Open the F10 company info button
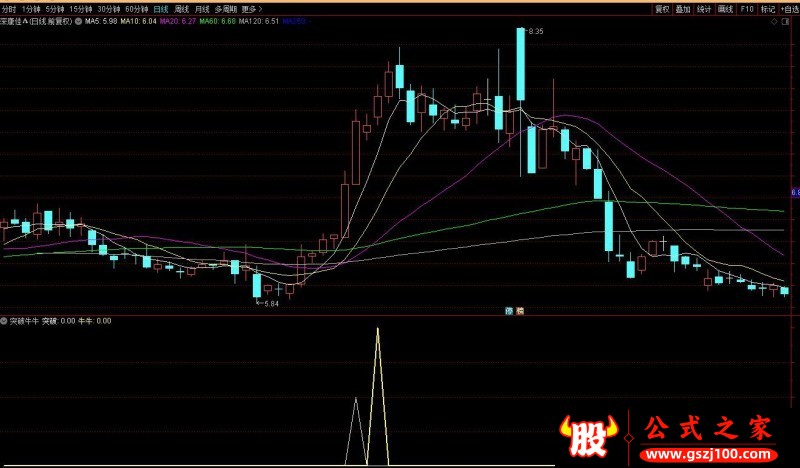Screen dimensions: 800x468 coord(747,9)
